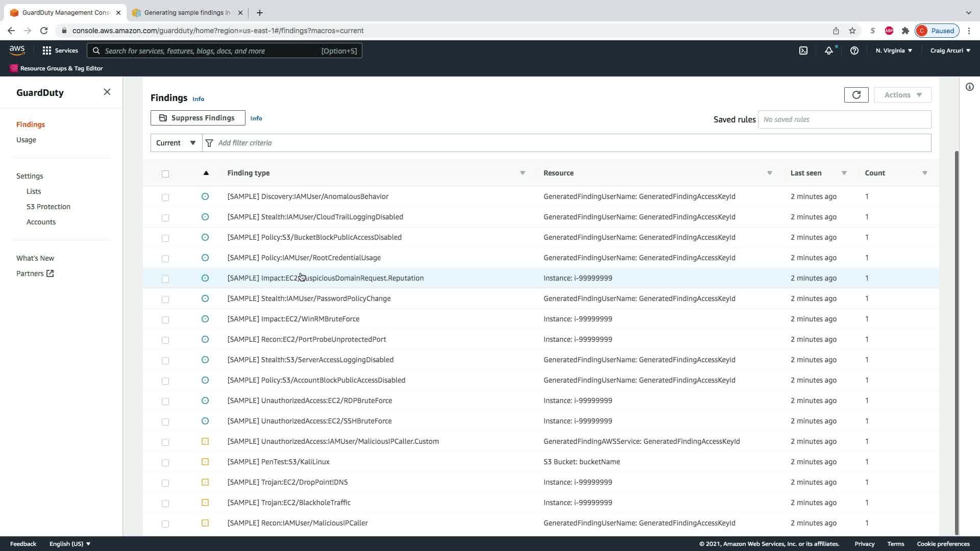980x551 pixels.
Task: Open S3 Protection settings page
Action: pyautogui.click(x=48, y=207)
